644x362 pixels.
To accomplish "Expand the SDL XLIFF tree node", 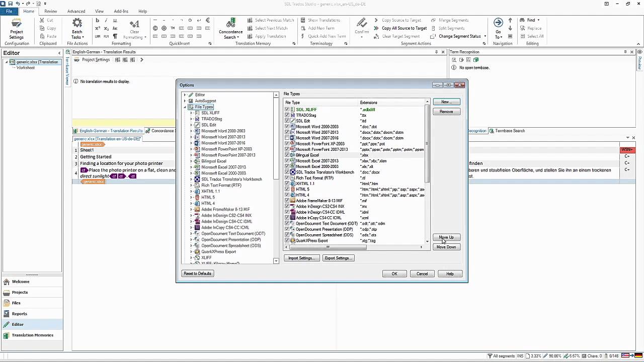I will (x=191, y=113).
